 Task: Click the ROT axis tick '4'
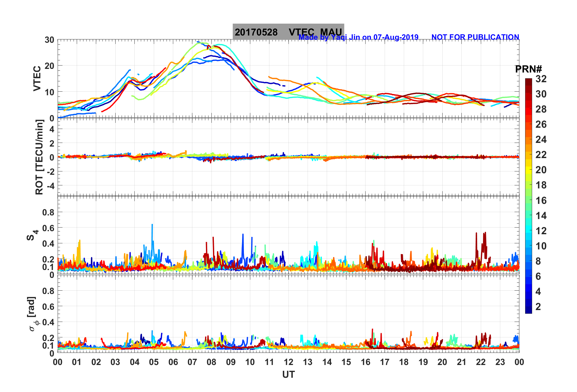(x=52, y=129)
